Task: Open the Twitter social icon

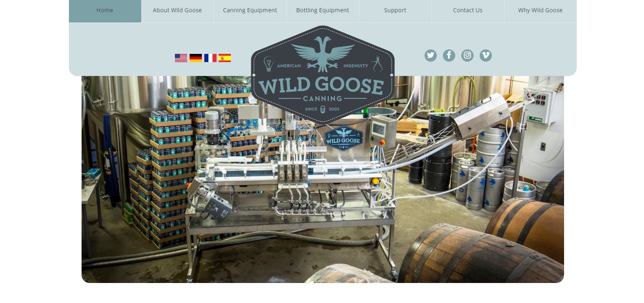Action: pyautogui.click(x=430, y=56)
